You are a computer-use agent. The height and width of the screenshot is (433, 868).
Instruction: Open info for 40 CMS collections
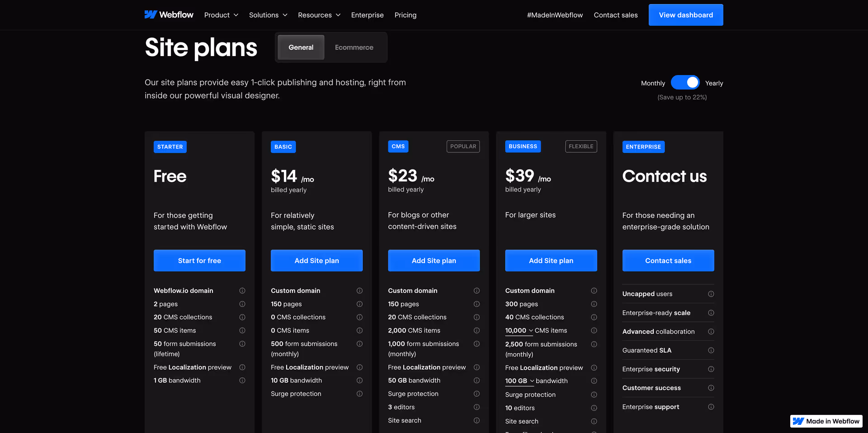(x=594, y=317)
